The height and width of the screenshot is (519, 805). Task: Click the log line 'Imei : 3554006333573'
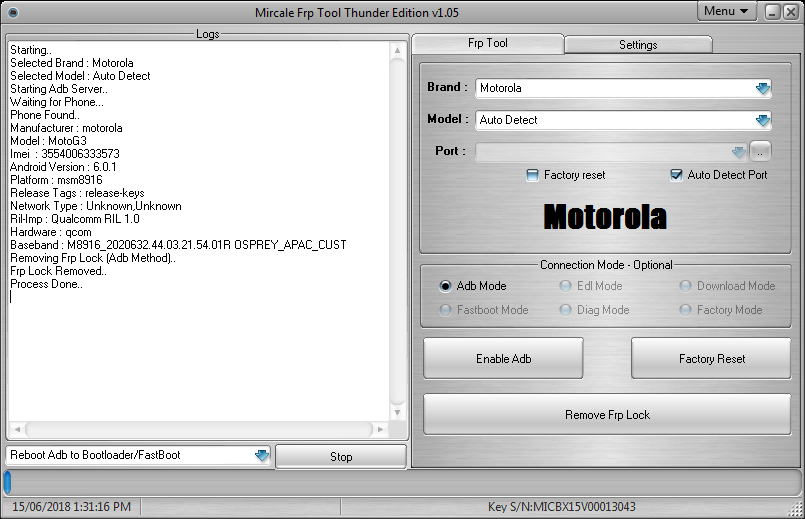click(65, 154)
